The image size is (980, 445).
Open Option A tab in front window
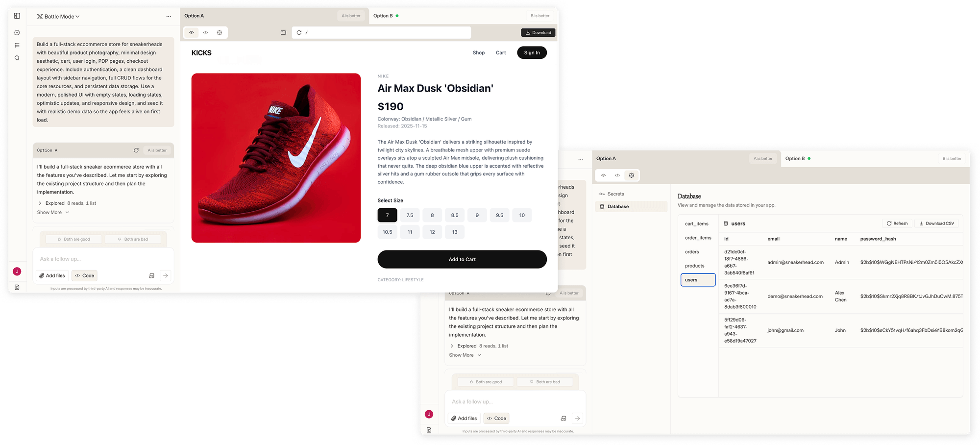coord(194,16)
